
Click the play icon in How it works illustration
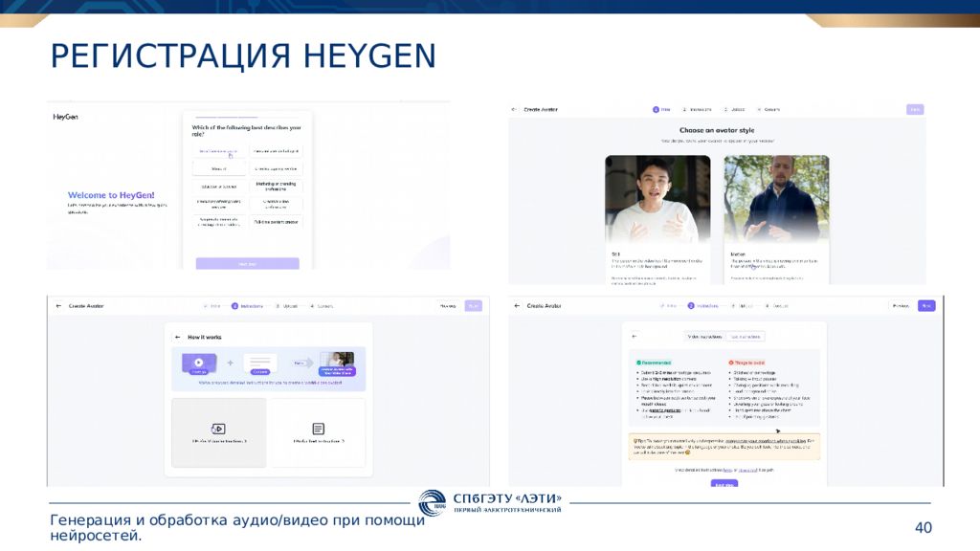click(x=199, y=363)
